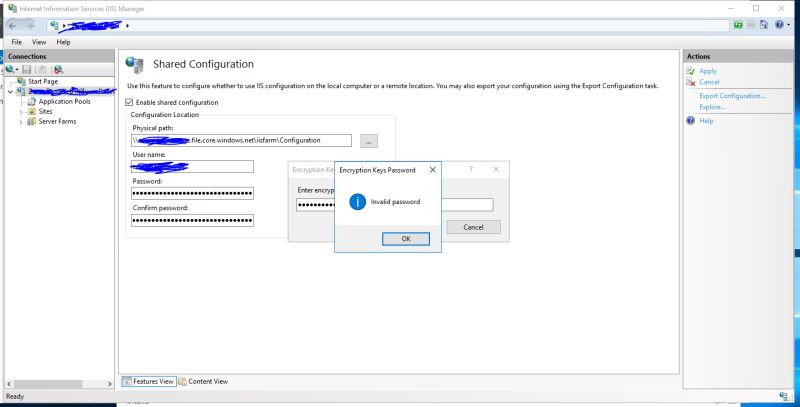Image resolution: width=800 pixels, height=407 pixels.
Task: Click the Application Pools icon
Action: (x=32, y=101)
